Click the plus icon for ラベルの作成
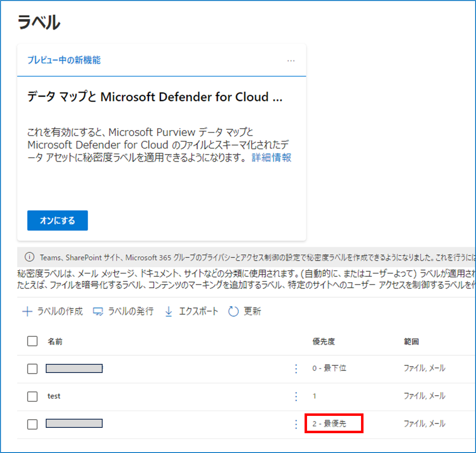The height and width of the screenshot is (453, 476). tap(27, 311)
